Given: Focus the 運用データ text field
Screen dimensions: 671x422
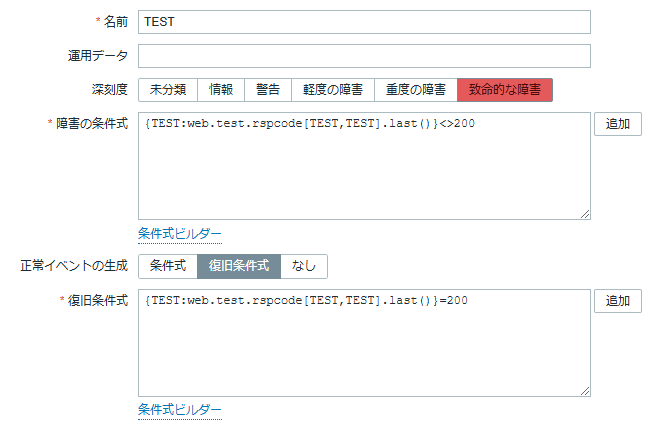Looking at the screenshot, I should point(364,56).
